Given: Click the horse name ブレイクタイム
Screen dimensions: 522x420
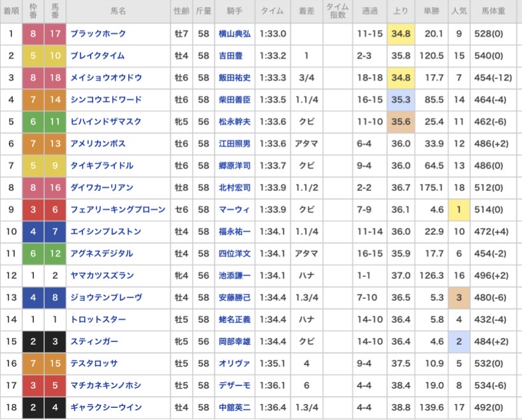Looking at the screenshot, I should pyautogui.click(x=98, y=56).
